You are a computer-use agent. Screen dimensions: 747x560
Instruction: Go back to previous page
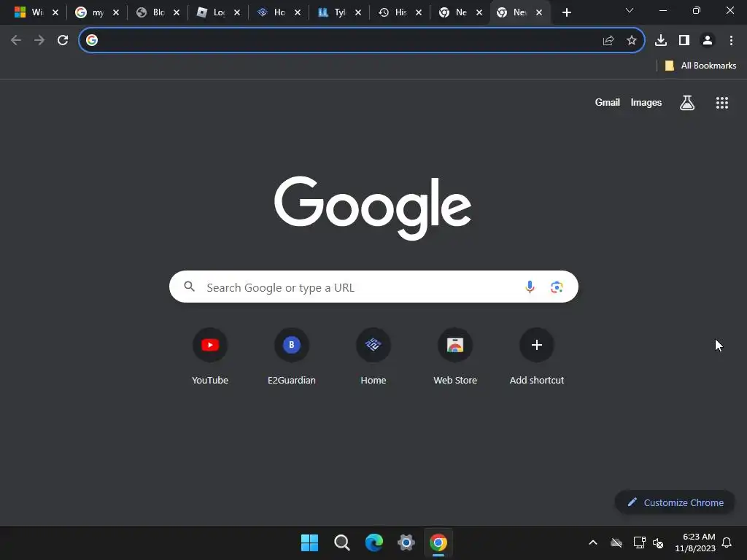(16, 41)
